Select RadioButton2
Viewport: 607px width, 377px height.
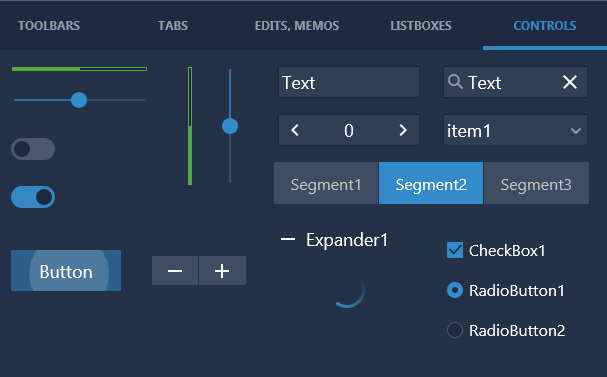coord(455,330)
